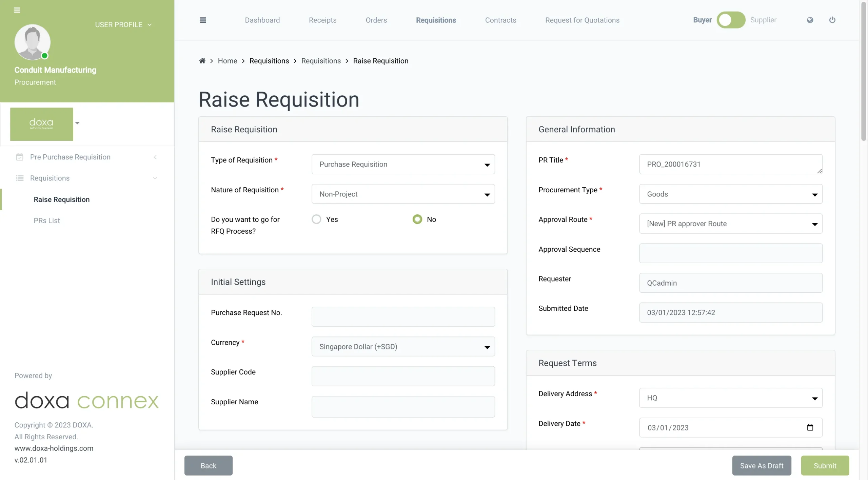
Task: Click the home icon in breadcrumb
Action: (202, 61)
